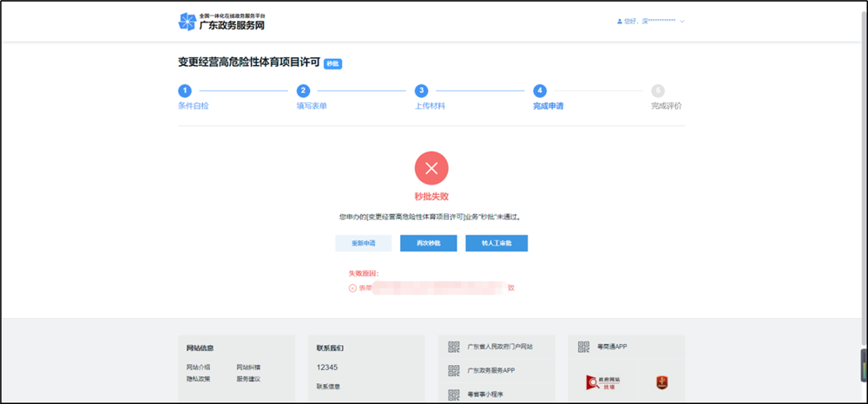Open the 网站介绍 footer link
Image resolution: width=868 pixels, height=404 pixels.
(x=198, y=367)
